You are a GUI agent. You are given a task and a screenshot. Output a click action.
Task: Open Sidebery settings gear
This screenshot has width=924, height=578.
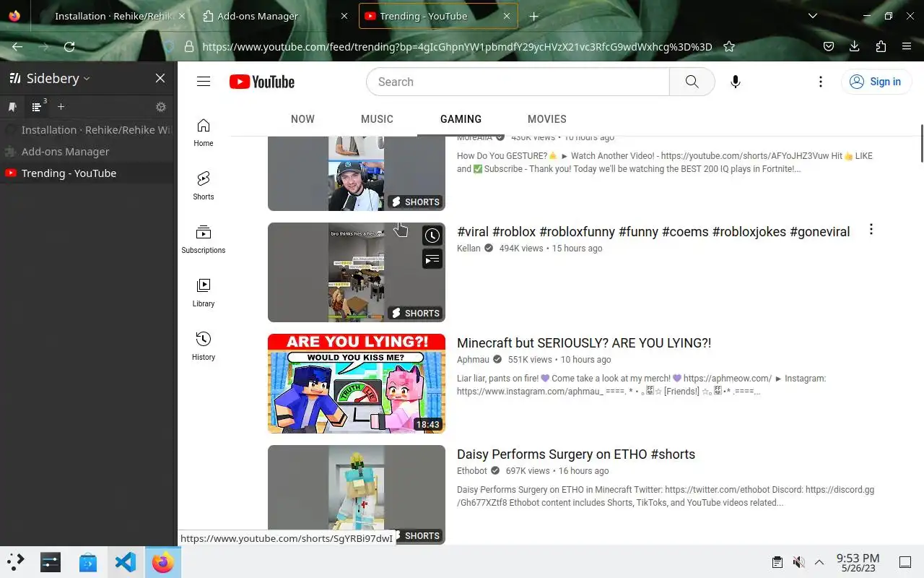pos(161,107)
